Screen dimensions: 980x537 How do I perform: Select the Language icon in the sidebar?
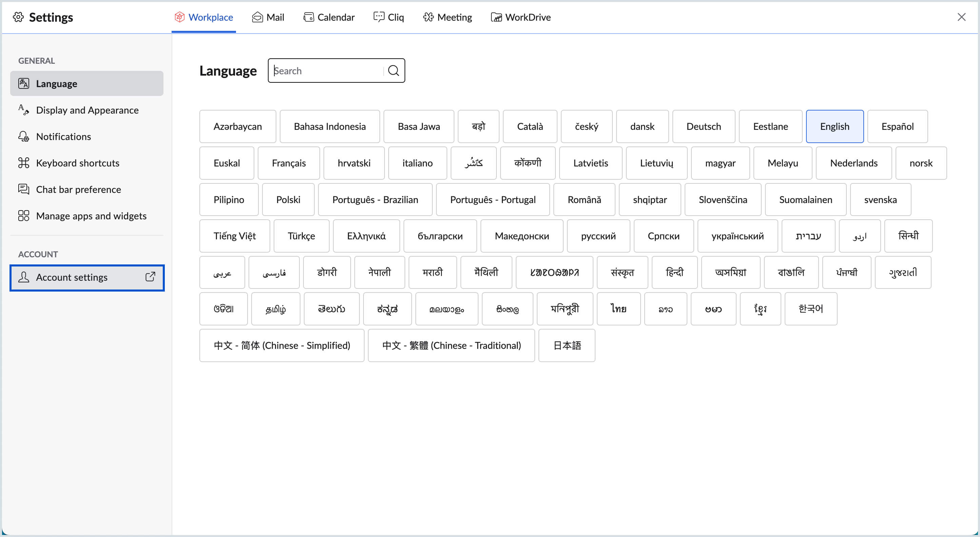[x=24, y=83]
